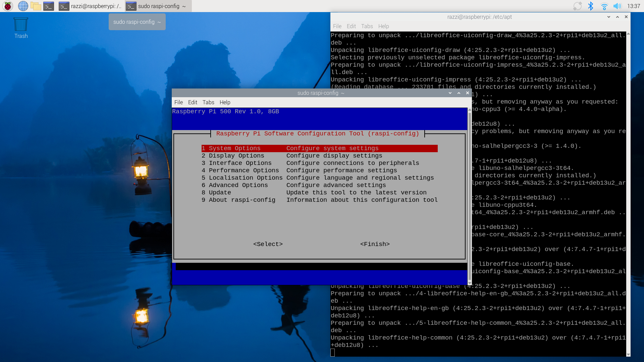Open the volume speaker tray icon
The width and height of the screenshot is (644, 362).
coord(617,6)
